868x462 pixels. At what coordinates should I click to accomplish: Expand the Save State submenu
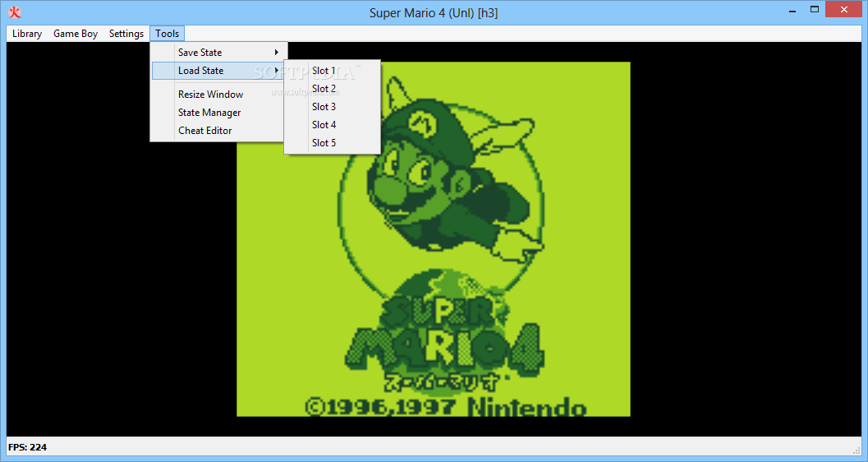pyautogui.click(x=219, y=53)
